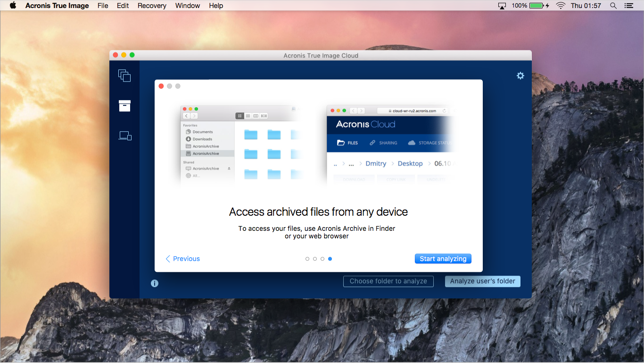
Task: Maximize the Acronis True Image Cloud window
Action: click(x=132, y=55)
